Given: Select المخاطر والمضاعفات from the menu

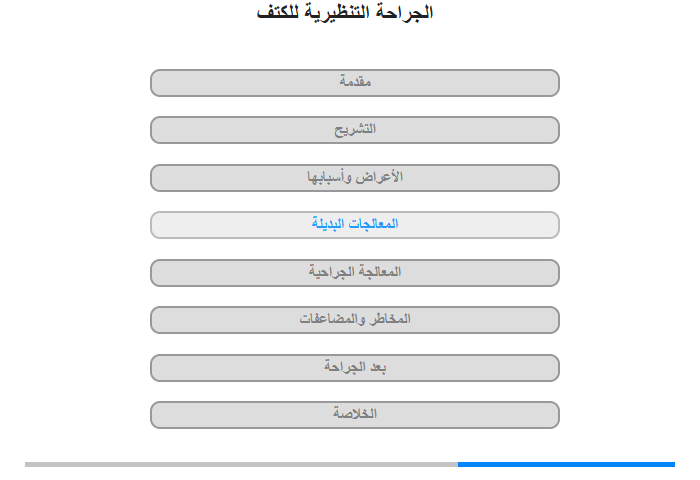Looking at the screenshot, I should (x=355, y=320).
